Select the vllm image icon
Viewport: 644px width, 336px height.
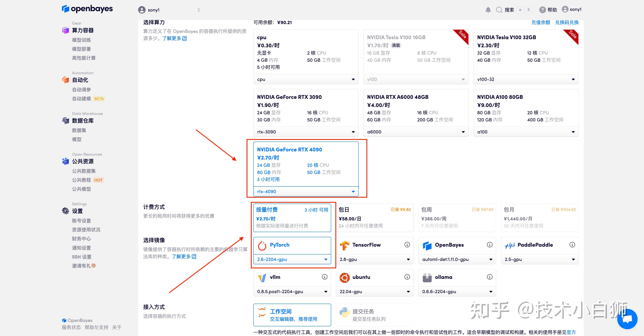(x=262, y=277)
